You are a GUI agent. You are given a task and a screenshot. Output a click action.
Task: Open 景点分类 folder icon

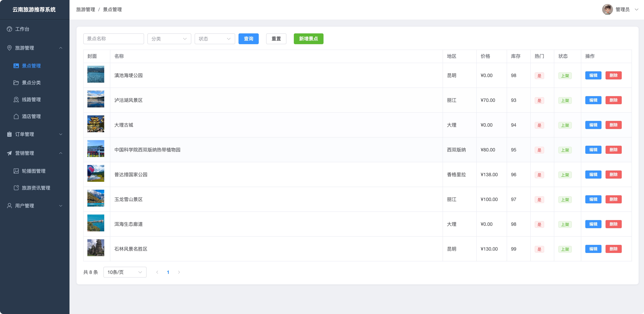pyautogui.click(x=16, y=83)
